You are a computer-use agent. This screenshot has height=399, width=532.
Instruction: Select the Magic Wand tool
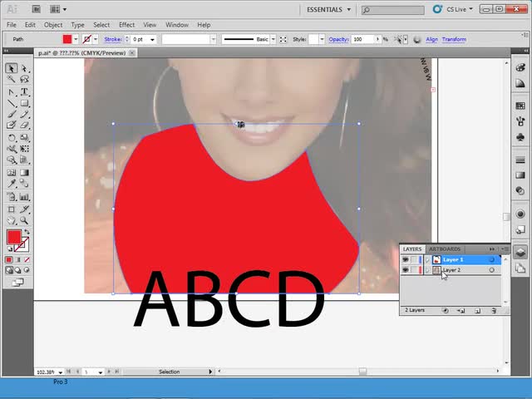(x=11, y=80)
